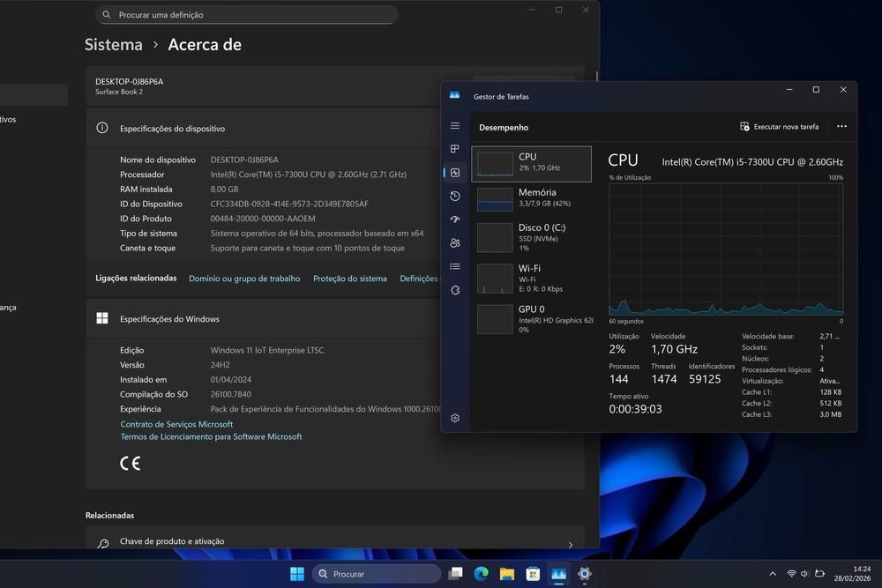Viewport: 882px width, 588px height.
Task: Click Executar nova tarefa button
Action: [779, 126]
